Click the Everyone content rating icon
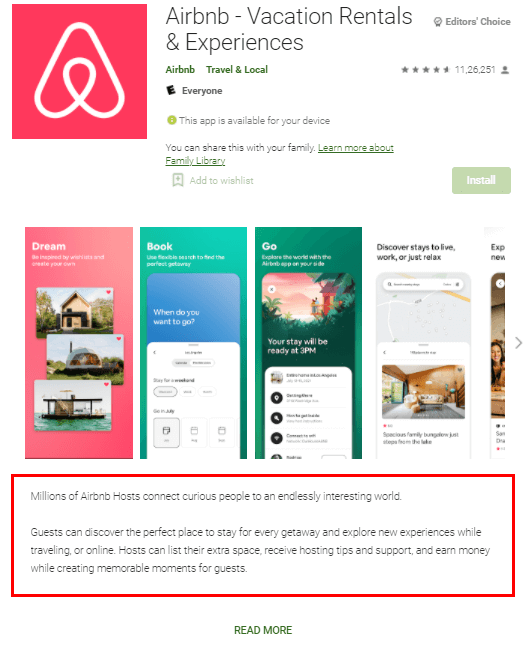 point(171,90)
